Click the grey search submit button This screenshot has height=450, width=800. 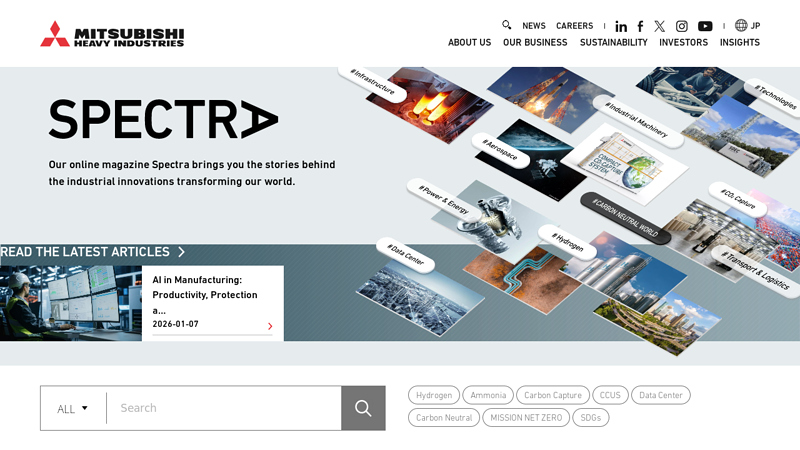363,408
